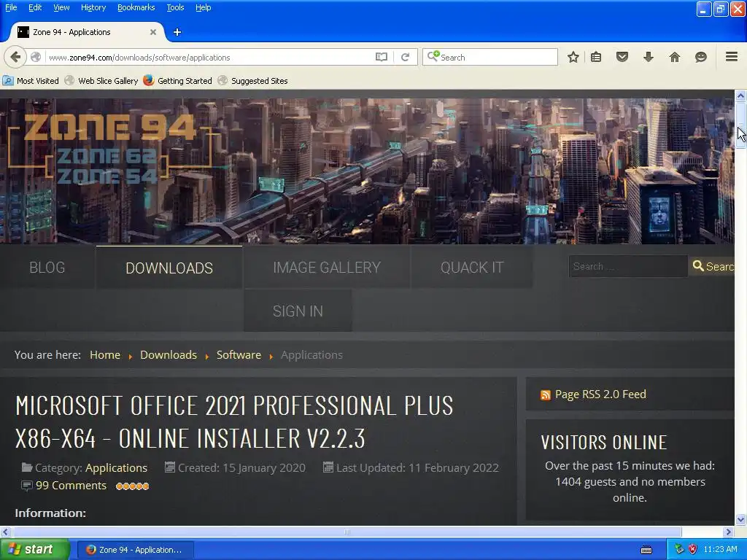Click the magnifier icon in Firefox search box

tap(433, 57)
